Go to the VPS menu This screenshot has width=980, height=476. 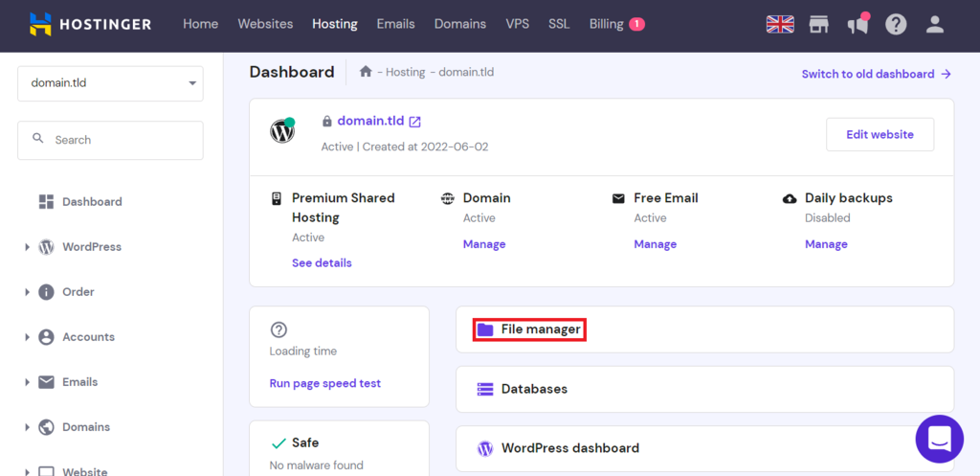click(517, 24)
